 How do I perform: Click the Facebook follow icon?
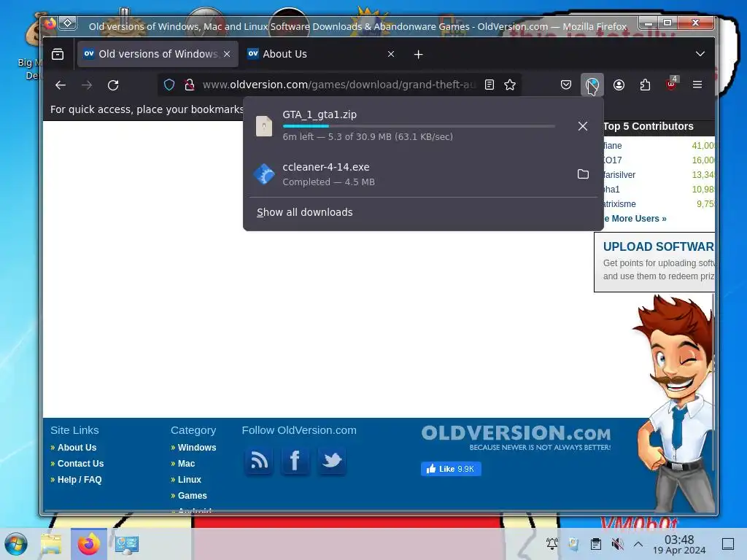(295, 461)
